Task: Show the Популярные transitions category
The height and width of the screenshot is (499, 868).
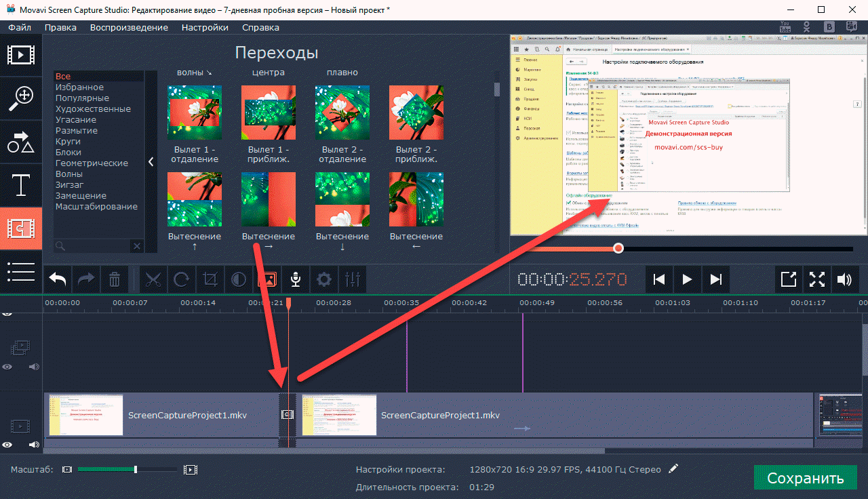Action: (x=82, y=98)
